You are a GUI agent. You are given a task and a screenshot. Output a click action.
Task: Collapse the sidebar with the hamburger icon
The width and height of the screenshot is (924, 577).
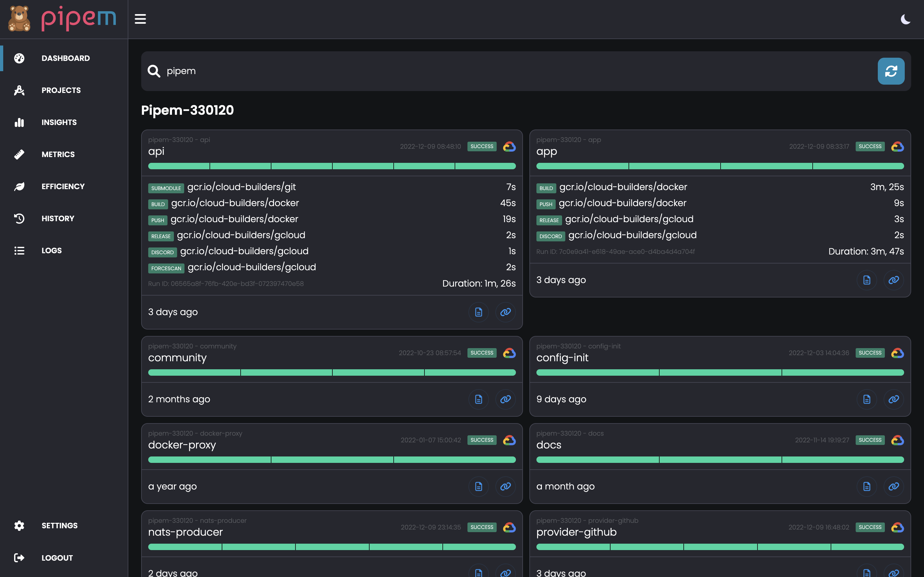140,19
